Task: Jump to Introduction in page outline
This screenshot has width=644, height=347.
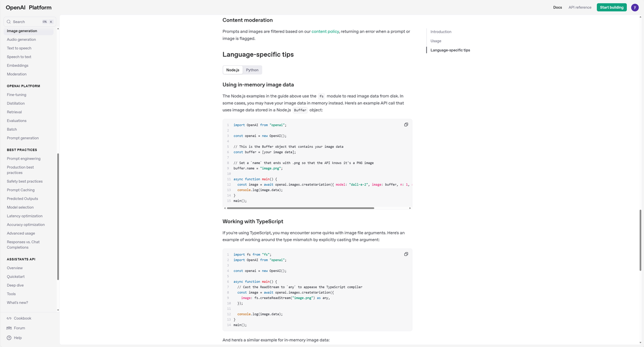Action: click(441, 32)
